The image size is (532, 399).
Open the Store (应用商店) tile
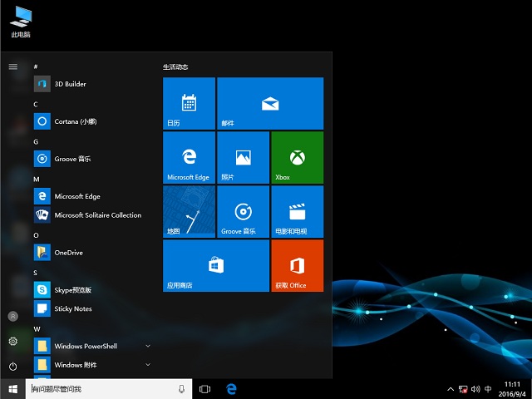click(215, 265)
